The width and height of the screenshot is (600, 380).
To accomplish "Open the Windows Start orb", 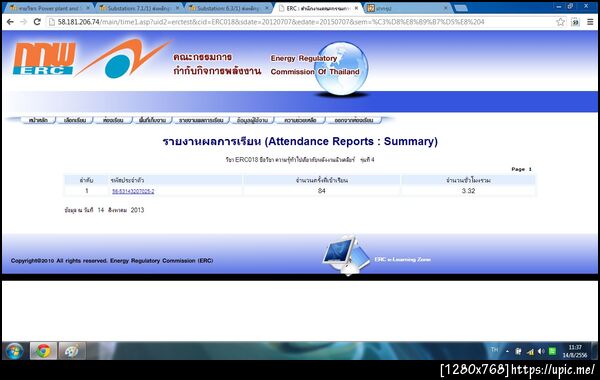I will [x=15, y=351].
